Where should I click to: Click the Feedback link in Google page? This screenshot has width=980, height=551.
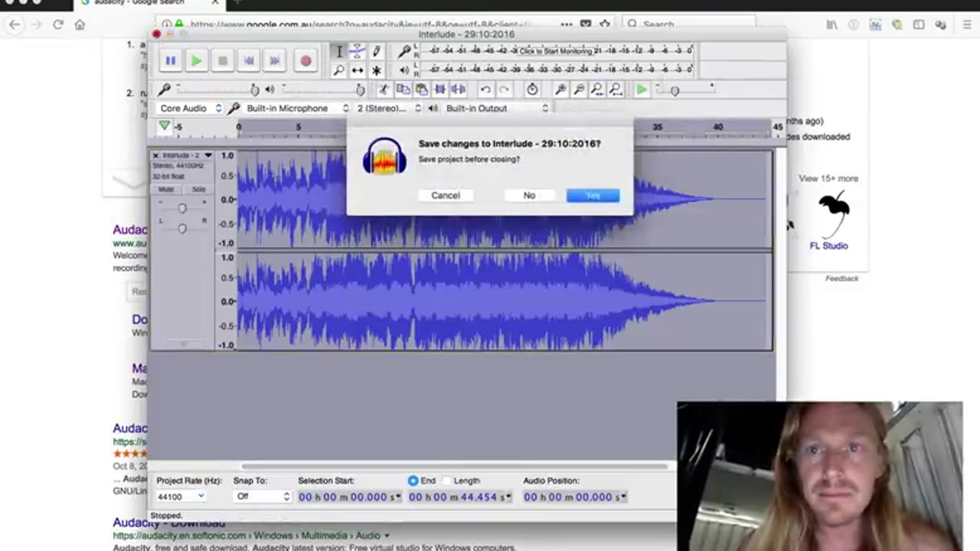(x=841, y=279)
